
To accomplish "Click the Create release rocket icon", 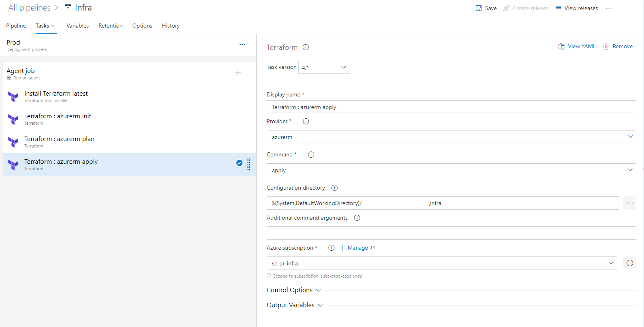I will pyautogui.click(x=507, y=8).
